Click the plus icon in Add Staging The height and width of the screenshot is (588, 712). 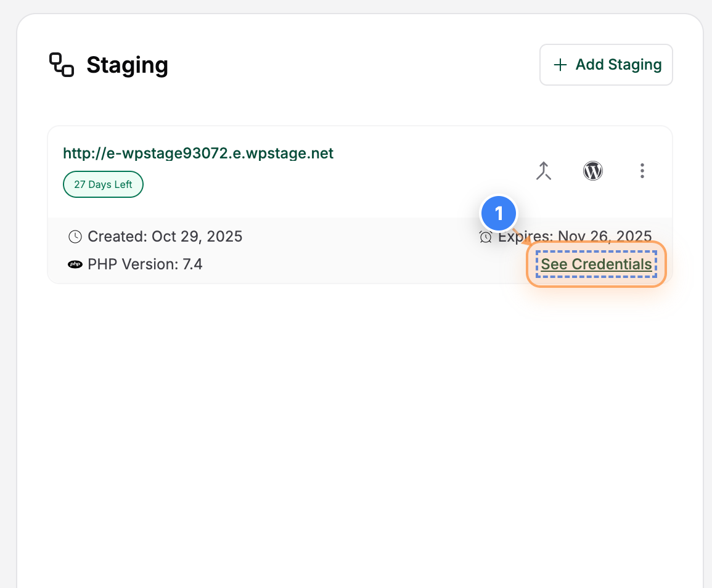click(560, 64)
